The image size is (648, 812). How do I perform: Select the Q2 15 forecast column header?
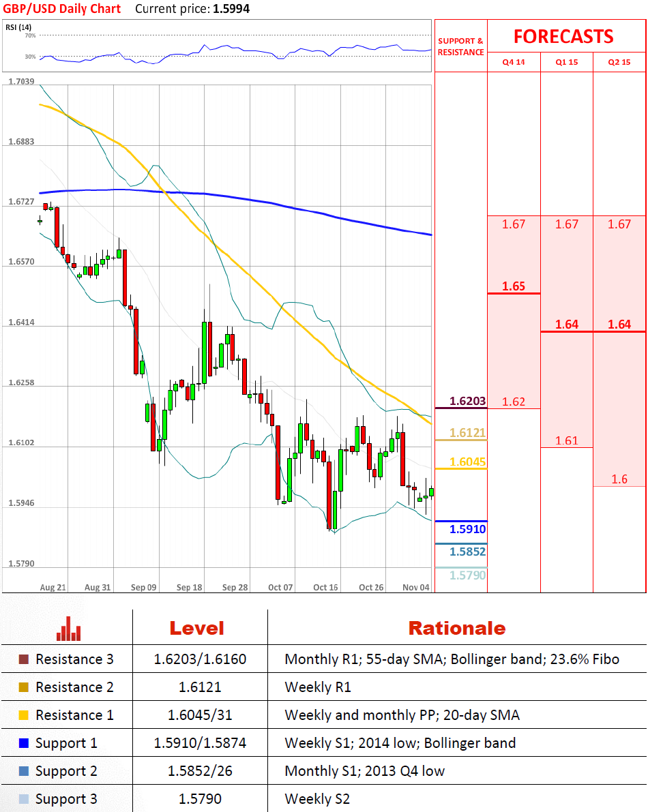pyautogui.click(x=619, y=62)
